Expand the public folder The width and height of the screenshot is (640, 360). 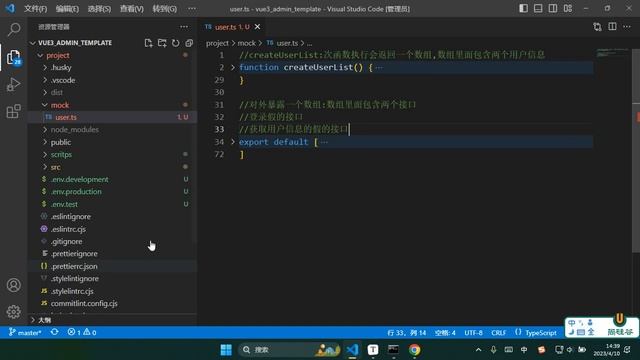click(x=45, y=142)
